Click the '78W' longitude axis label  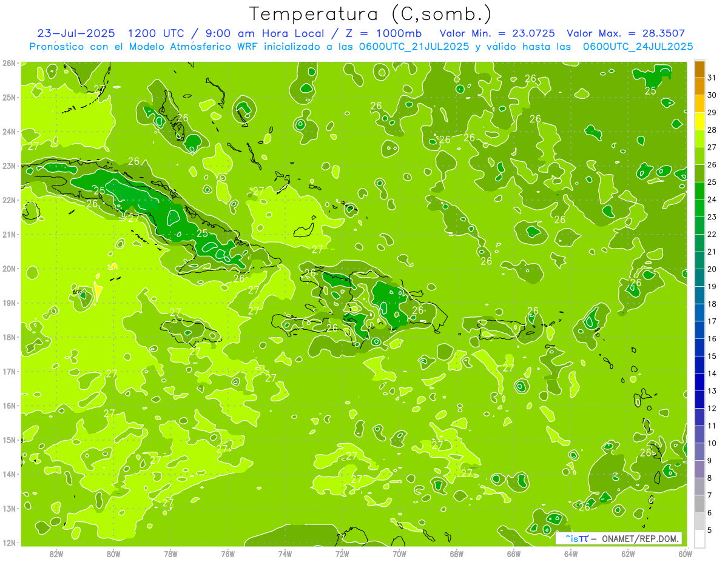170,554
